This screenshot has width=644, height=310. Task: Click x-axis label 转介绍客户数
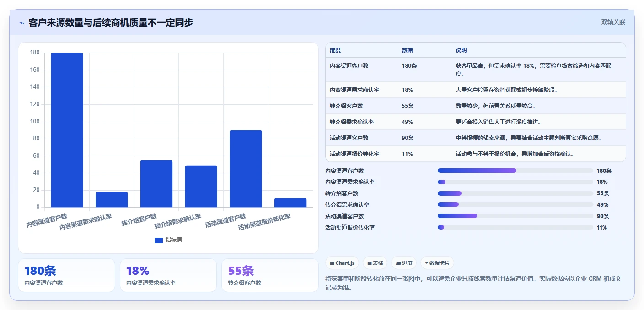(139, 220)
